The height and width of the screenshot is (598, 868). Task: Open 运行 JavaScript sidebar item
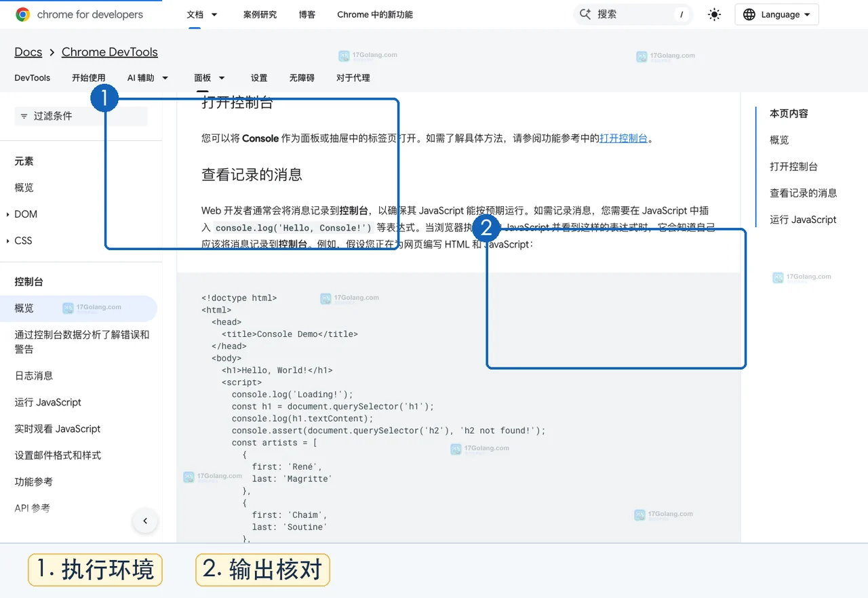[48, 402]
